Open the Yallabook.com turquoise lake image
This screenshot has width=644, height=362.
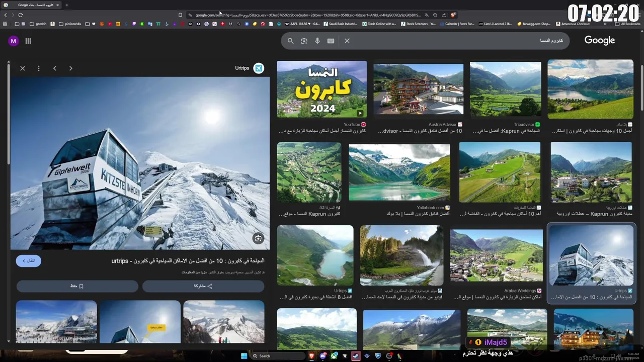click(x=399, y=173)
